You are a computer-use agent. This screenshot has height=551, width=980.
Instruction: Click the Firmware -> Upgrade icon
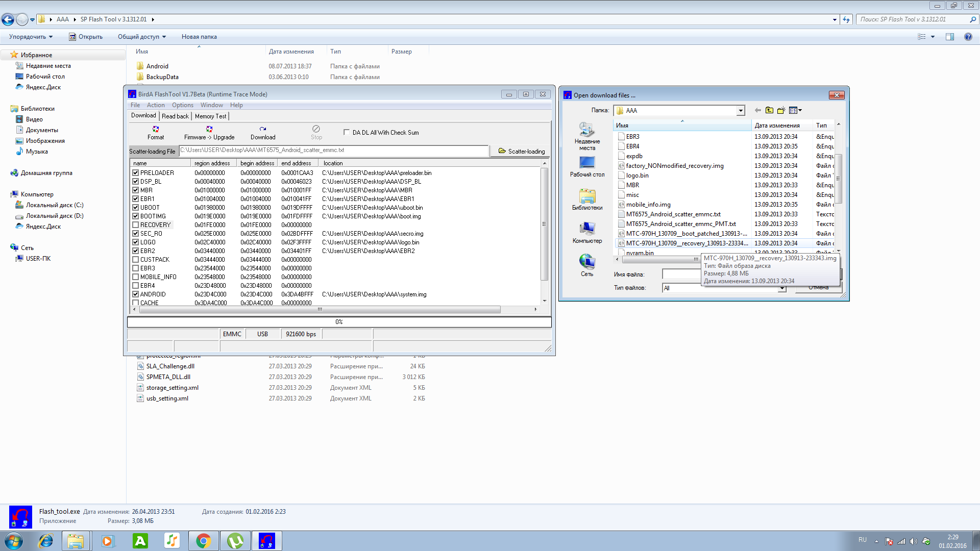[209, 130]
